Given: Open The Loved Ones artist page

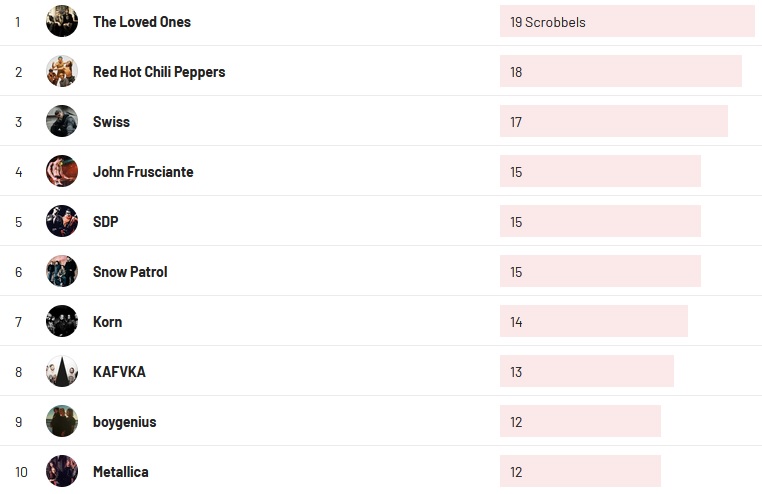Looking at the screenshot, I should coord(141,22).
